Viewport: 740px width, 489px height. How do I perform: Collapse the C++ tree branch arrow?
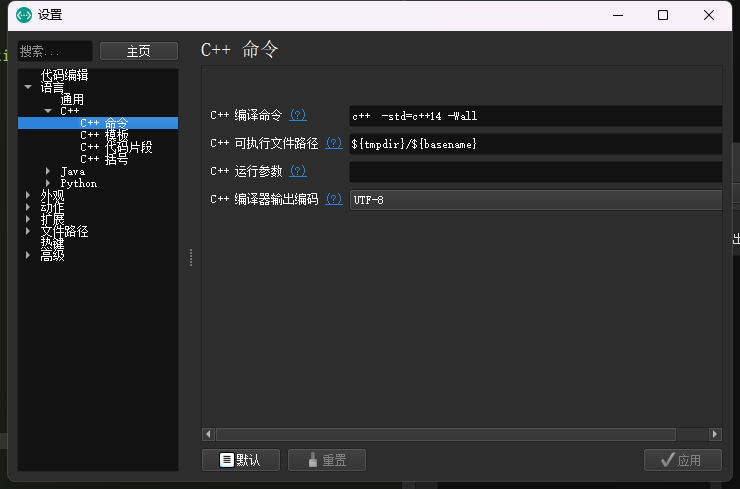(47, 111)
